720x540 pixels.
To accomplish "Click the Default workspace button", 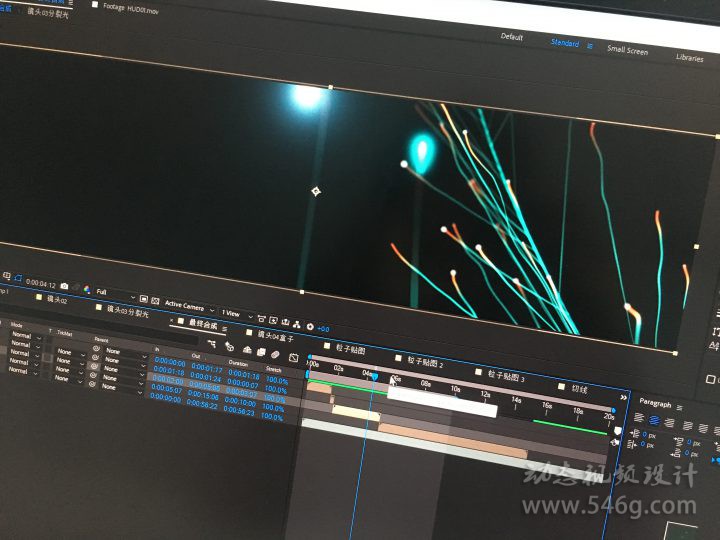I will coord(511,37).
